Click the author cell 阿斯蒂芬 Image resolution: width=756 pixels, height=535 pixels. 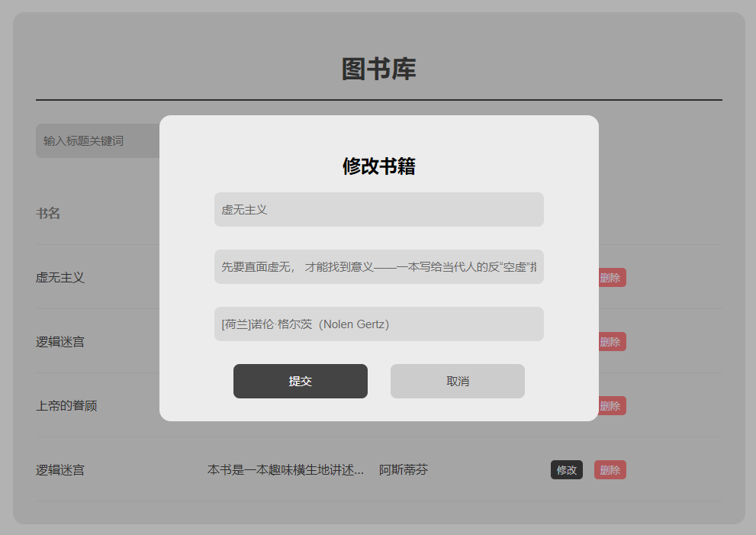pyautogui.click(x=404, y=470)
